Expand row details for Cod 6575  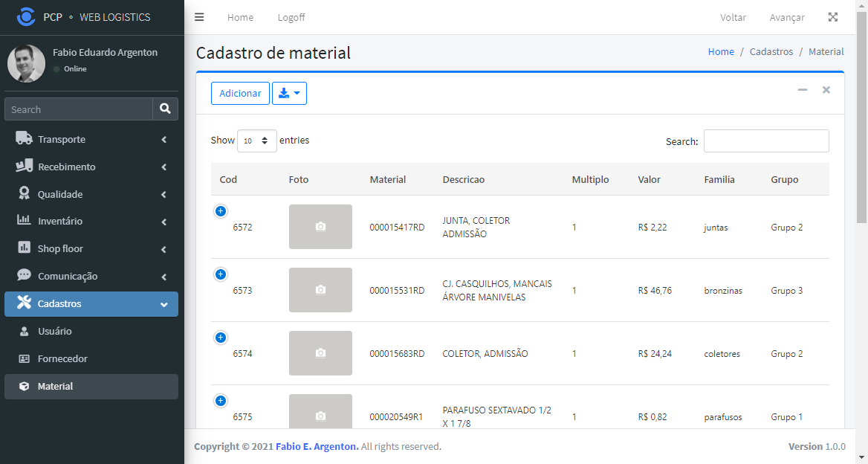(220, 400)
